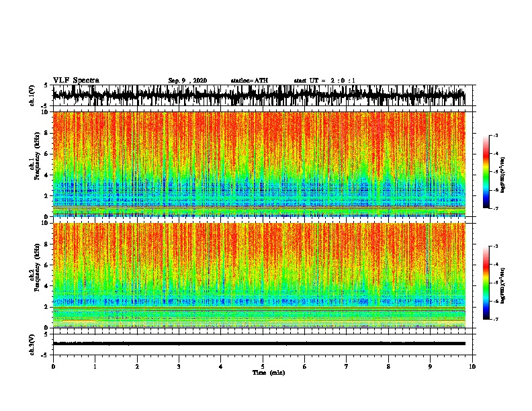Click time axis tick label "3"
Image resolution: width=532 pixels, height=411 pixels.
point(179,367)
